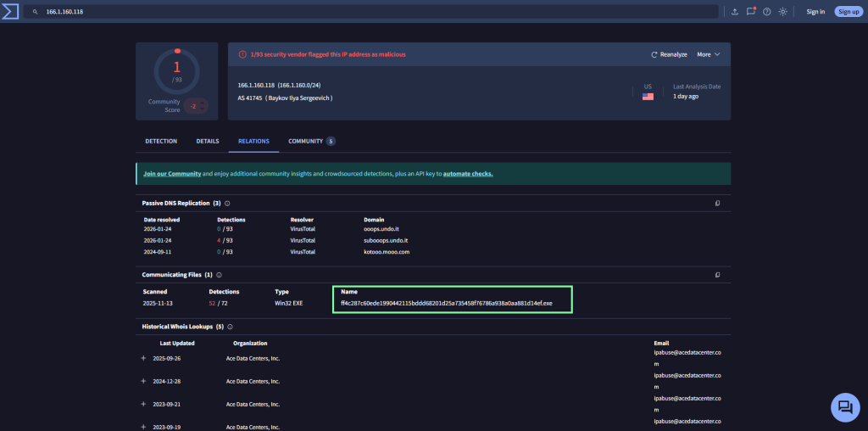Screen dimensions: 868x431
Task: Click the Community Score vote stepper
Action: pyautogui.click(x=196, y=106)
